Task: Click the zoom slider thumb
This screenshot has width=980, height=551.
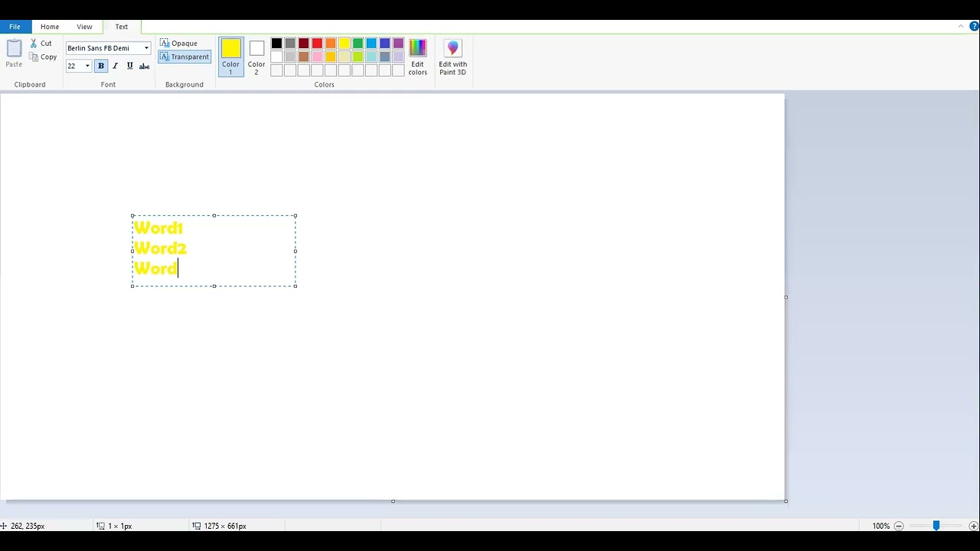Action: (936, 526)
